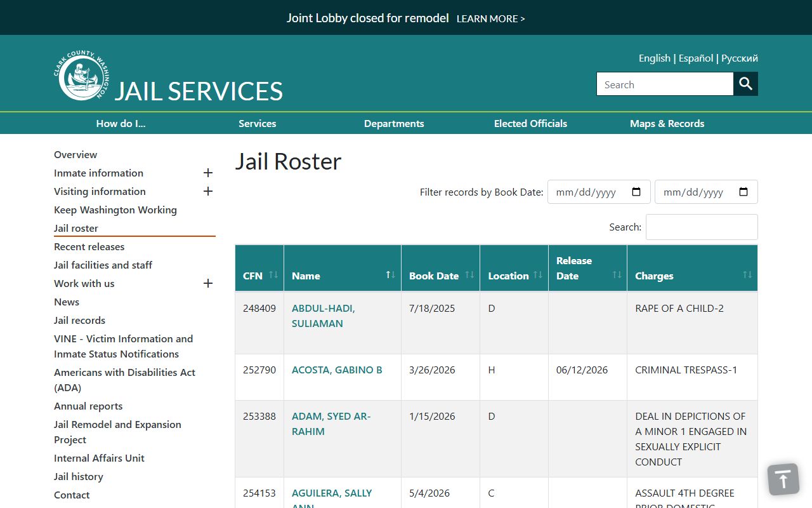Open Jail Remodel and Expansion Project link
The height and width of the screenshot is (508, 812).
pos(117,432)
